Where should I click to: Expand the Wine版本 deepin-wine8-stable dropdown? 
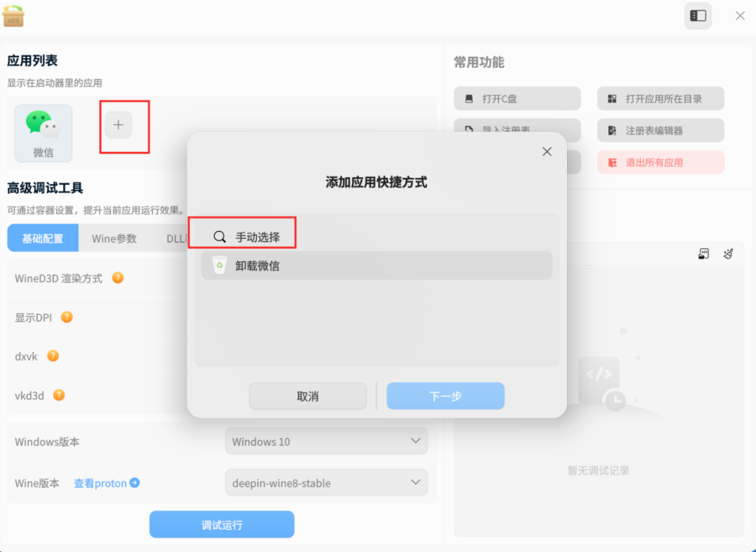coord(326,483)
